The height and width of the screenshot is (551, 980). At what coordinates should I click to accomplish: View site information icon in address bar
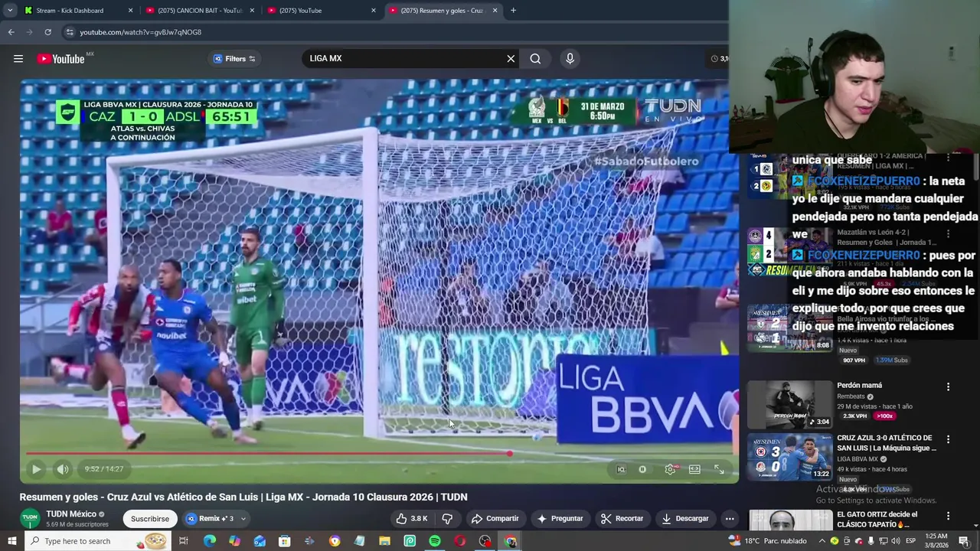(x=70, y=32)
